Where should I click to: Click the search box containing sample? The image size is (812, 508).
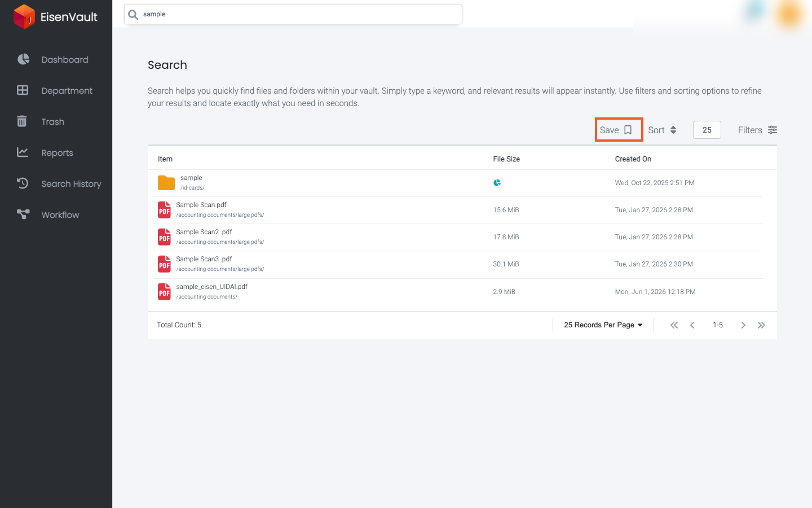tap(293, 14)
